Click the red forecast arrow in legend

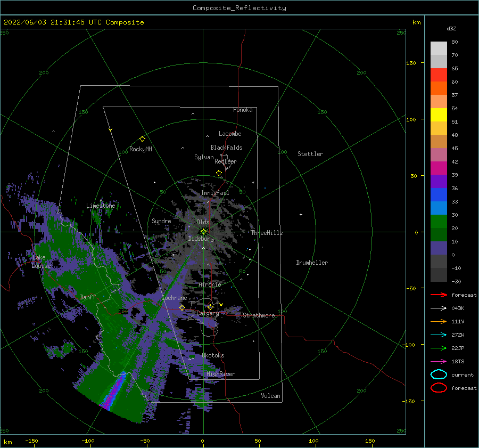pos(439,295)
